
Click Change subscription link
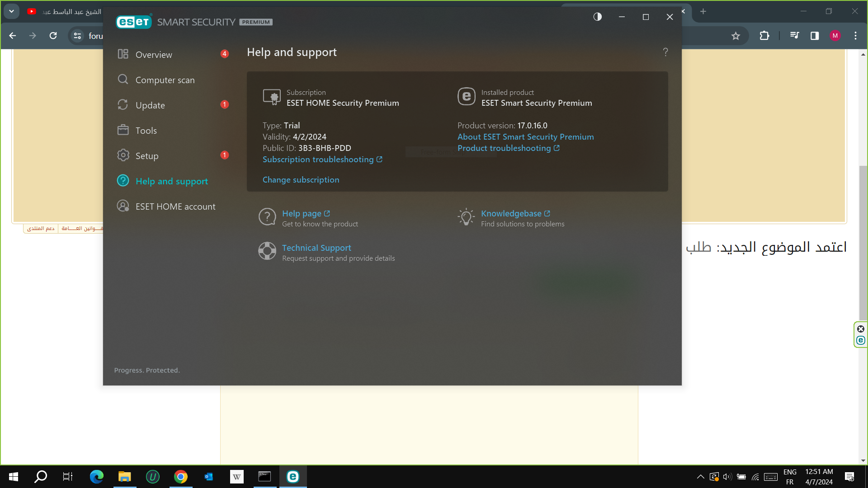coord(301,180)
